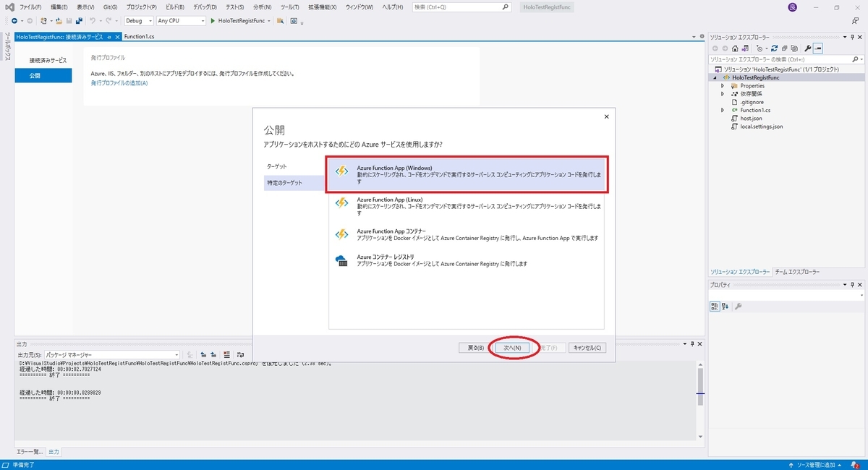Open Solution Explorer window options dropdown
868x470 pixels.
tap(844, 37)
